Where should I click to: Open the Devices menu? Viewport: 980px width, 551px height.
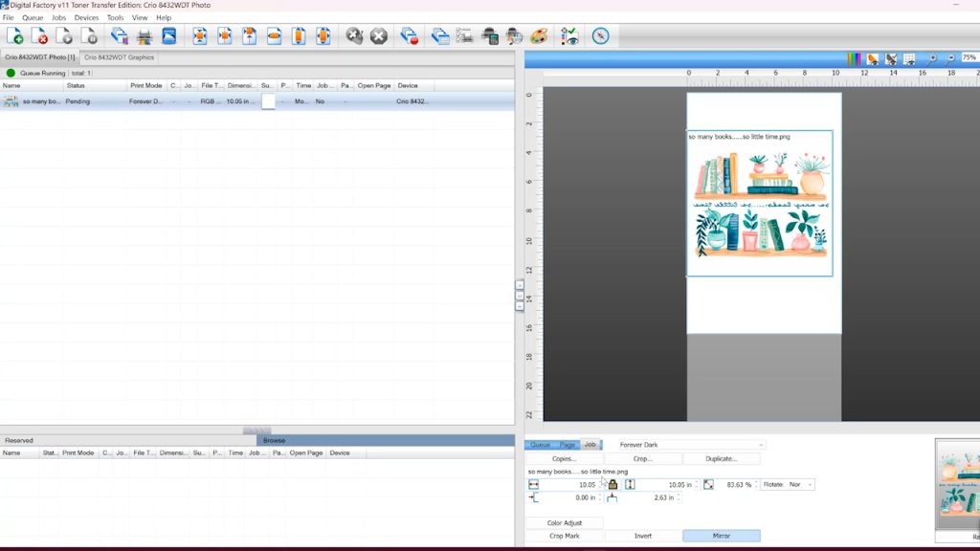86,17
